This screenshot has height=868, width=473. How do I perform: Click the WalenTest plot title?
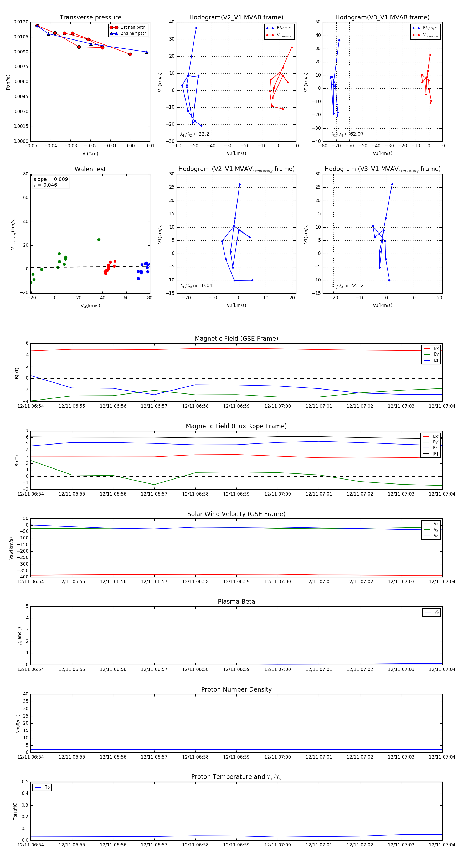coord(90,169)
